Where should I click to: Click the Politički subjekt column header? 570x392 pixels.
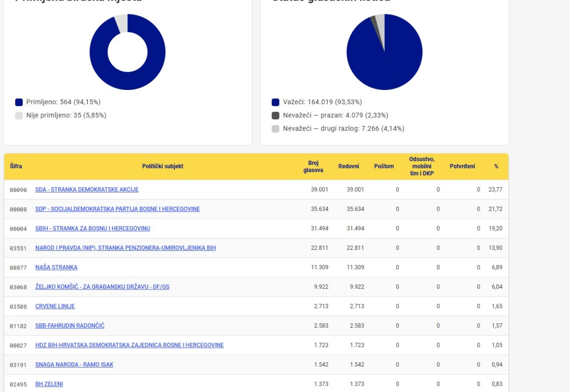[163, 167]
